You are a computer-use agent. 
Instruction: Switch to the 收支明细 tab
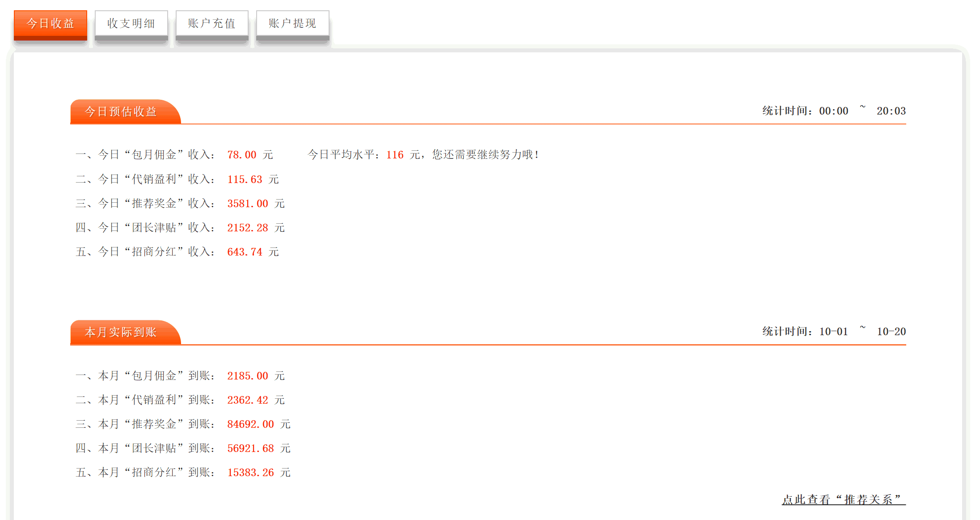coord(131,25)
